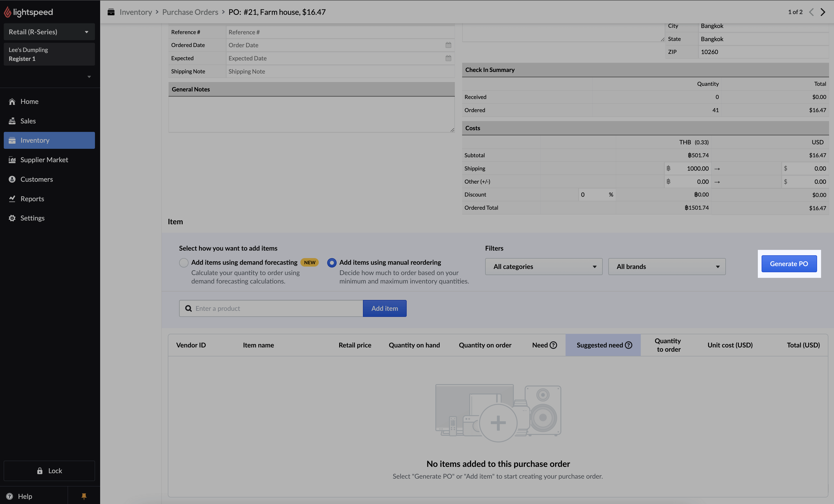The image size is (834, 504).
Task: Open Settings in the sidebar
Action: tap(32, 218)
